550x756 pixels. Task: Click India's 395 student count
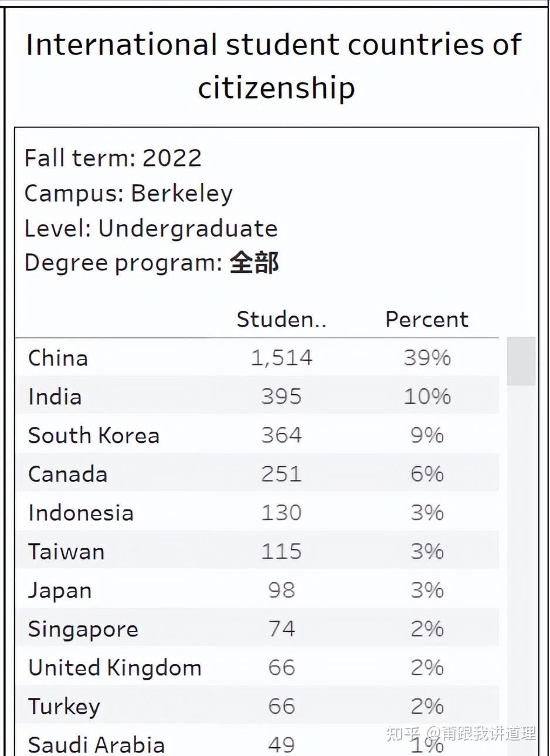coord(281,396)
